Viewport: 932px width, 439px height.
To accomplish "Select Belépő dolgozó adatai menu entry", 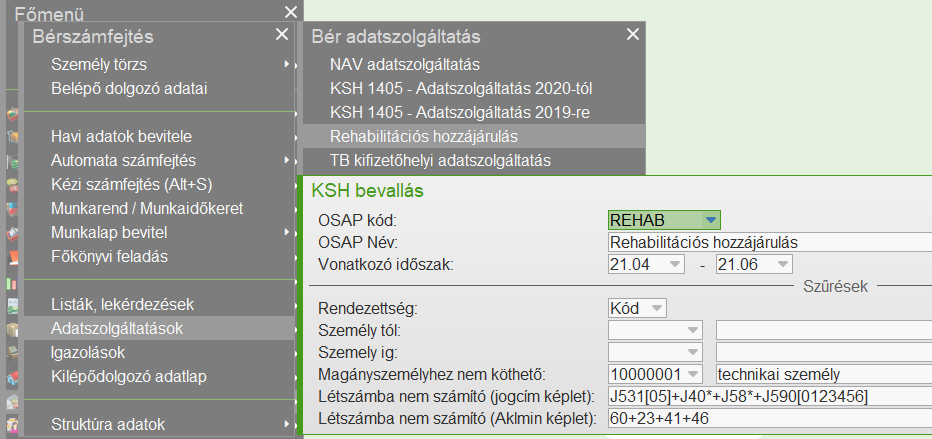I will (158, 89).
